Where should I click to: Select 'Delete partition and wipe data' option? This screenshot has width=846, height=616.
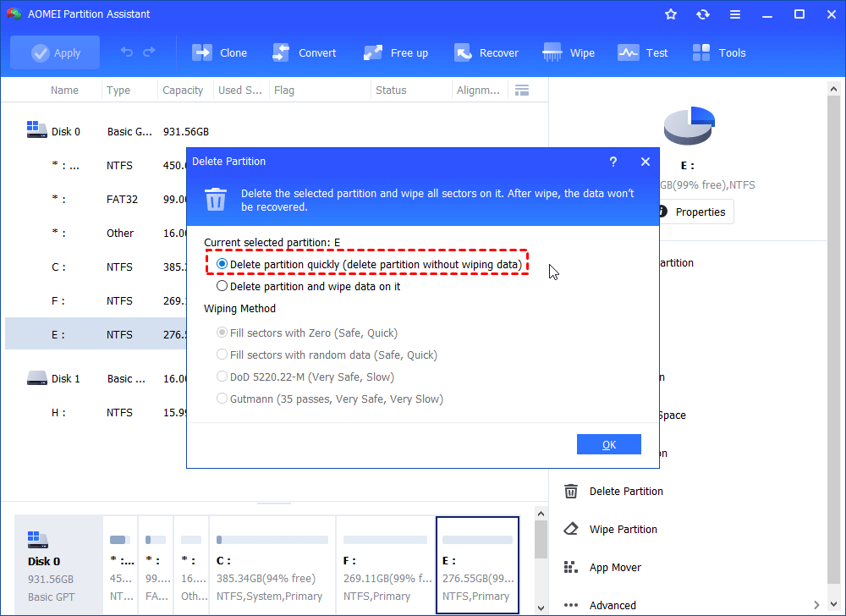[x=308, y=287]
